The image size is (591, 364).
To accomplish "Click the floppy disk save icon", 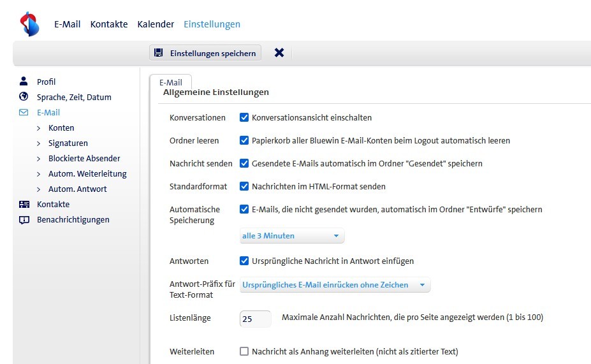I will pos(159,53).
